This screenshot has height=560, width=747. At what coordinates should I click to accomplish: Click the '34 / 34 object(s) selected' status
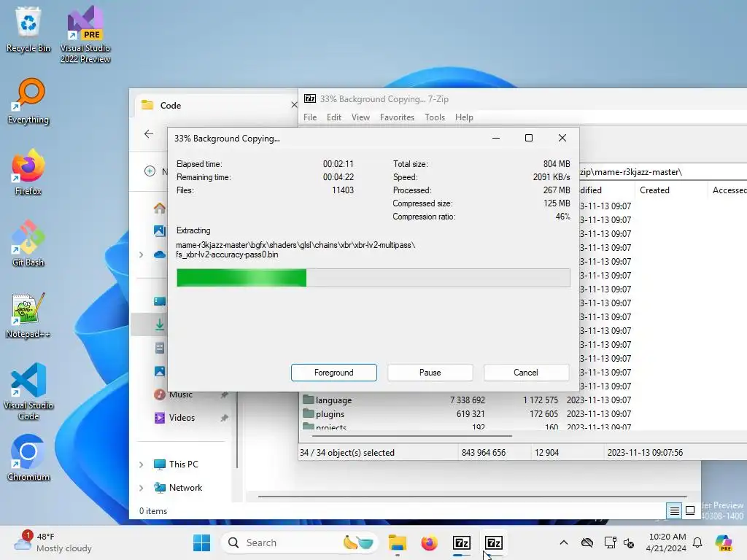[347, 452]
